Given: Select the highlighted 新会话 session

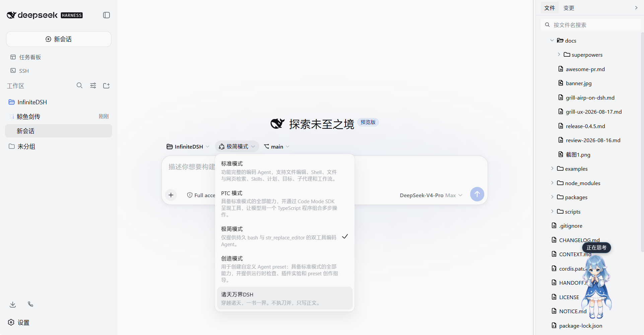Looking at the screenshot, I should click(x=59, y=131).
